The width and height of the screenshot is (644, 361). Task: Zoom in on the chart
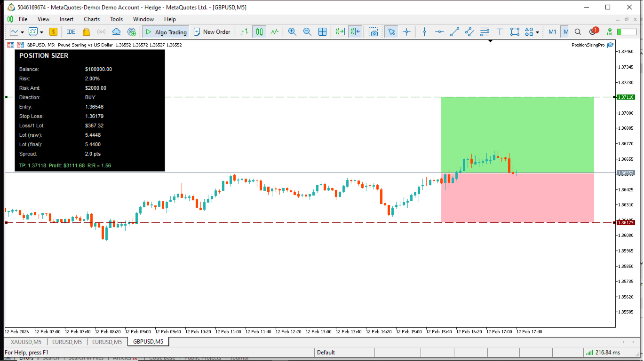pos(292,32)
